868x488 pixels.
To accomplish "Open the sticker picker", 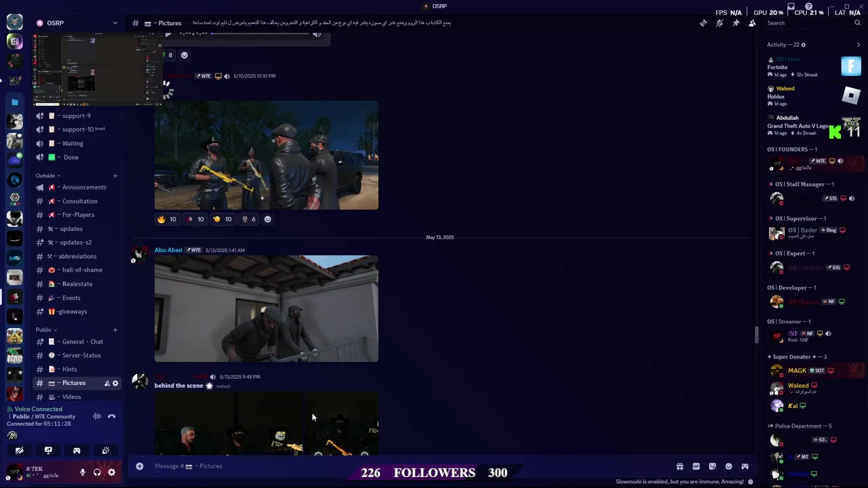I will pyautogui.click(x=712, y=466).
